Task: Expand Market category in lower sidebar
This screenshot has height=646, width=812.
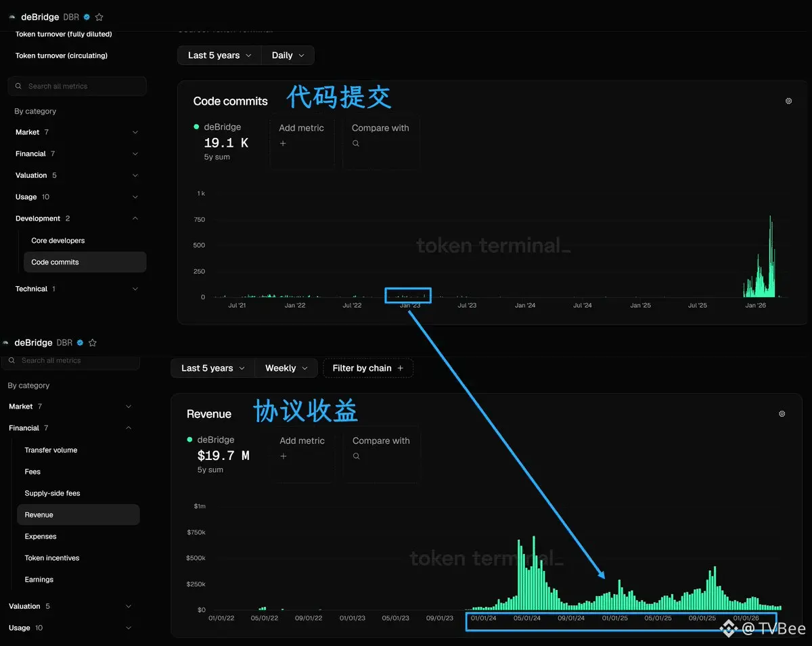Action: click(x=70, y=407)
